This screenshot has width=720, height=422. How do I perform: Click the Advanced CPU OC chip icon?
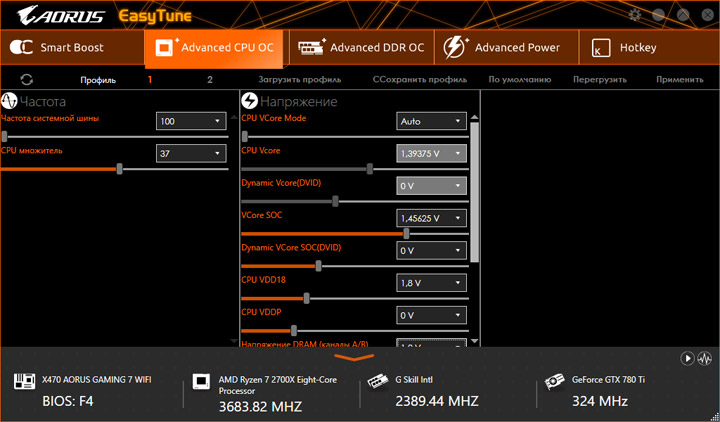coord(166,47)
